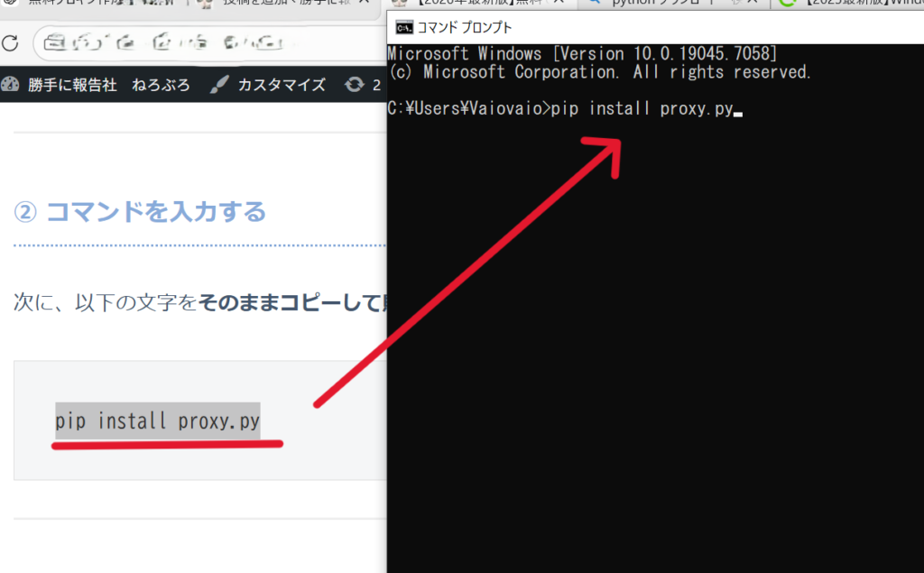This screenshot has width=924, height=573.
Task: Click the paintbrush icon beside カスタマイズ
Action: tap(218, 85)
